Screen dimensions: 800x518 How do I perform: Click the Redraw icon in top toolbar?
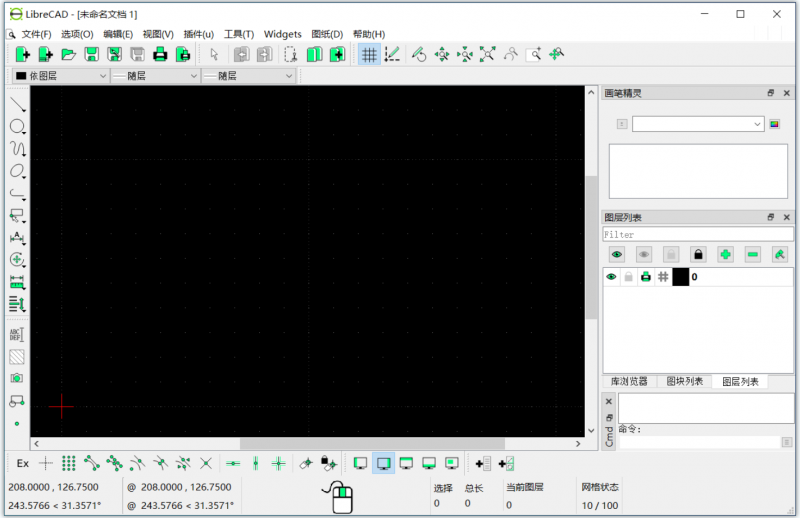(419, 55)
